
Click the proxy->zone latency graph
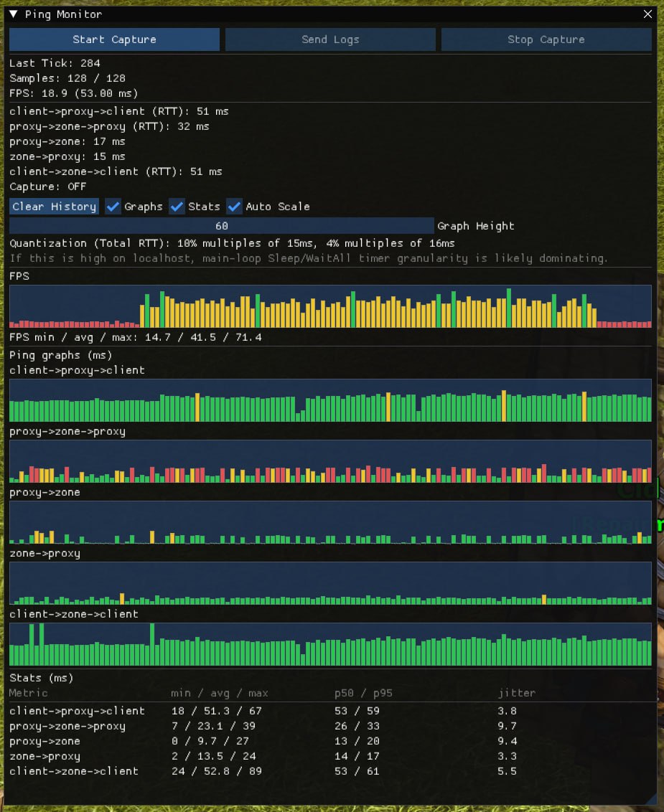[330, 522]
